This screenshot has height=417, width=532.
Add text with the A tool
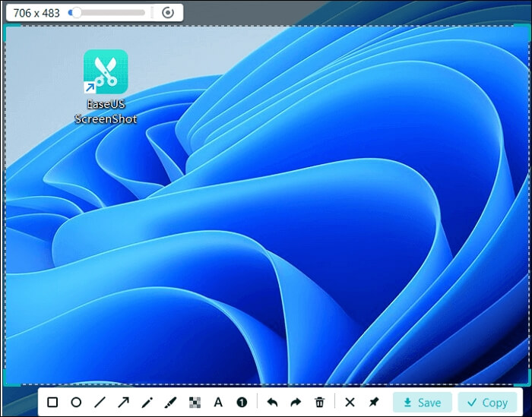point(218,403)
